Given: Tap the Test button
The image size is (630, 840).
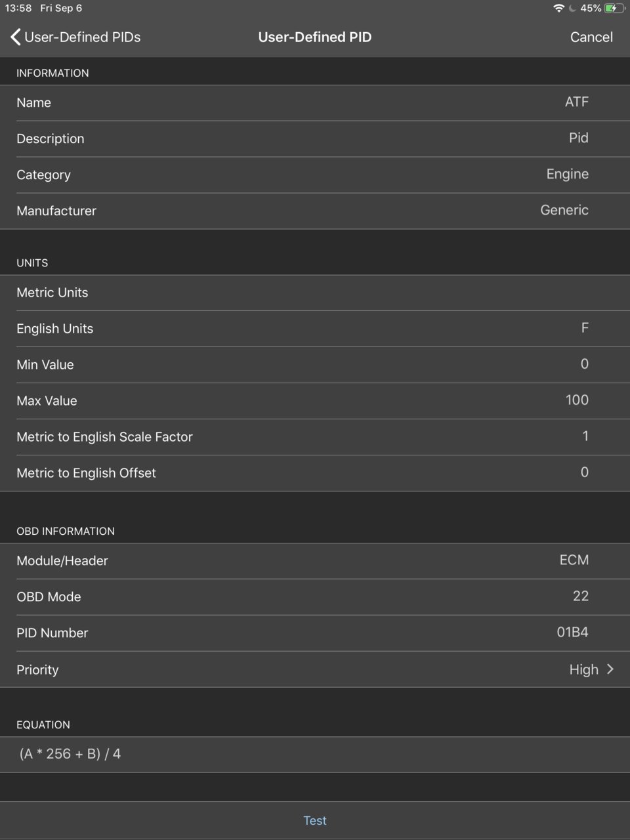Looking at the screenshot, I should (x=315, y=820).
